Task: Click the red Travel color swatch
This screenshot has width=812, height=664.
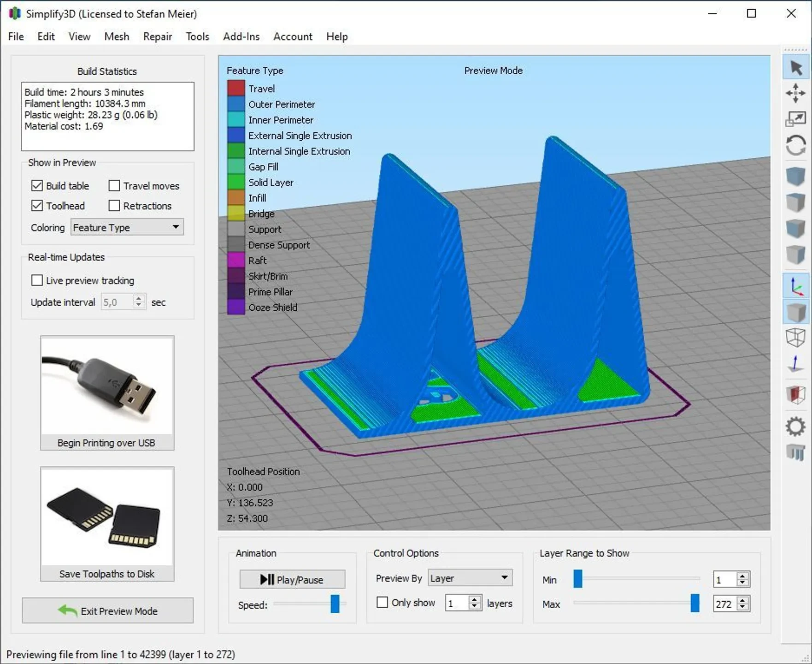Action: point(236,88)
